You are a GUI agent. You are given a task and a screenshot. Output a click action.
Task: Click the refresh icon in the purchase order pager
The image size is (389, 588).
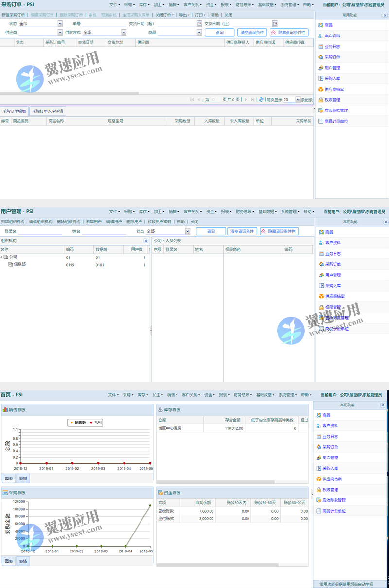[261, 99]
